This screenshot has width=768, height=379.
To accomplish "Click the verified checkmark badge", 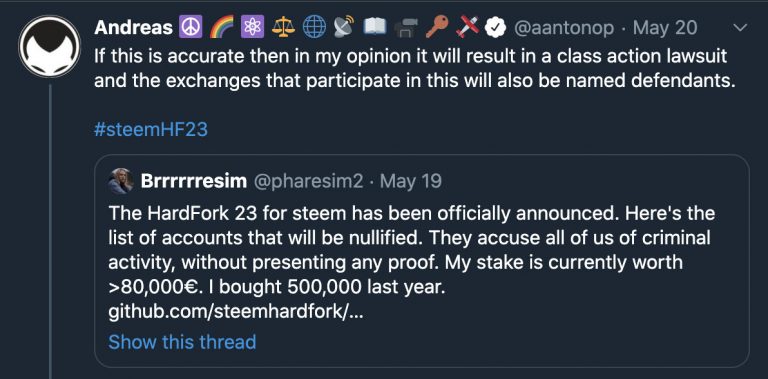I will point(495,28).
